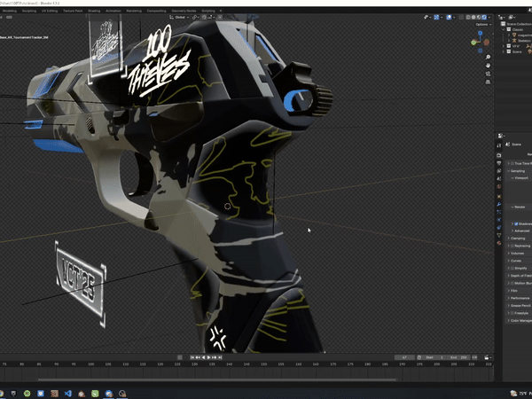The image size is (532, 399).
Task: Collapse the Classic collection in outliner
Action: point(504,29)
